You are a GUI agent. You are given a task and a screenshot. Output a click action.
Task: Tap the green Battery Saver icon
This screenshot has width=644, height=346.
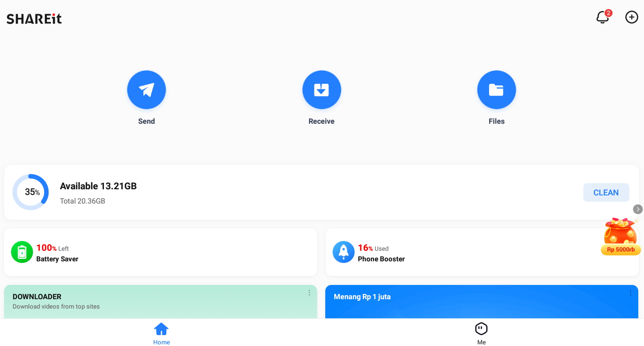[22, 252]
